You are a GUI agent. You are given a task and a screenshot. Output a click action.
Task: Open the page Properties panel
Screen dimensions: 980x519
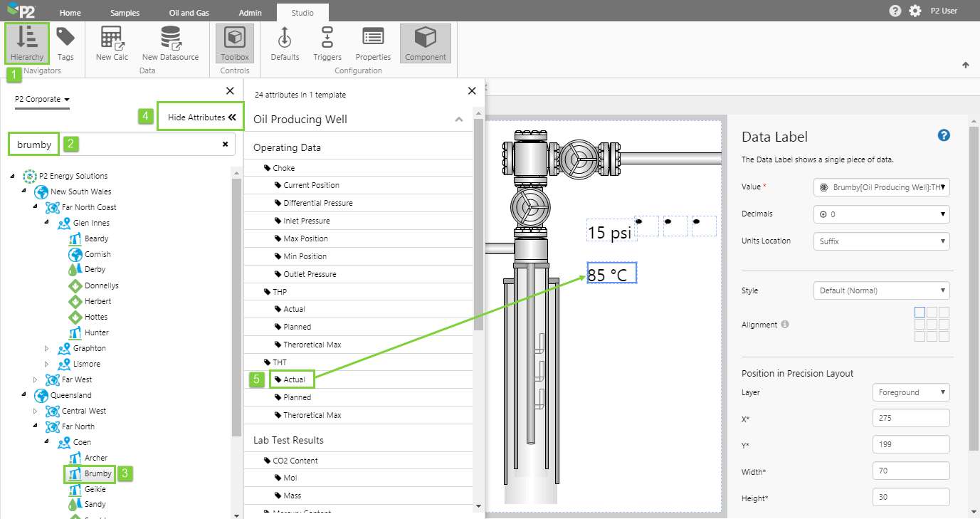pos(373,43)
